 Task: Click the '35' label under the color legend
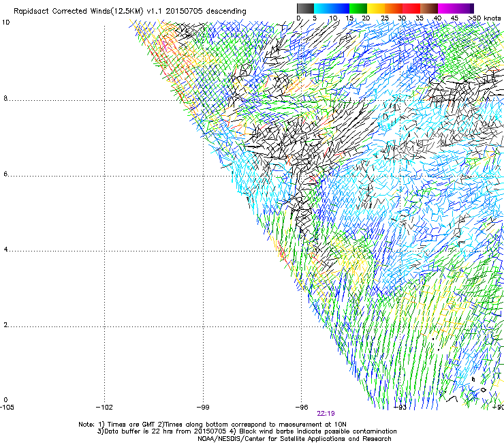[x=420, y=18]
